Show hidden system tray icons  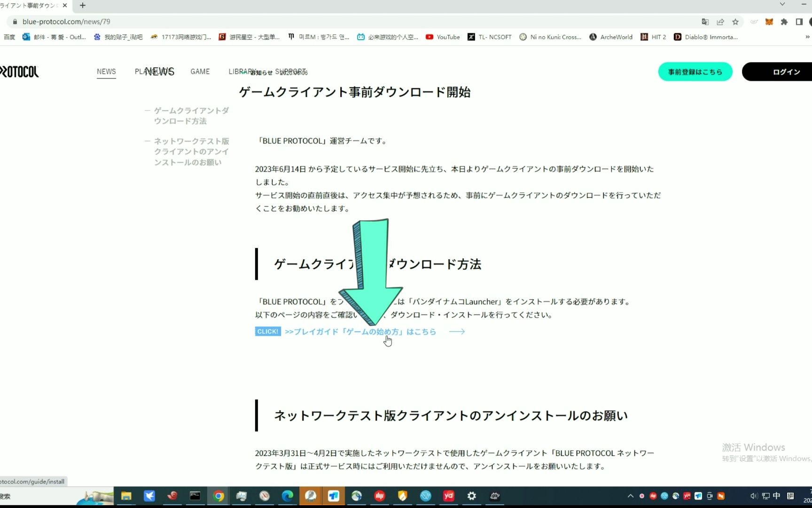click(x=631, y=496)
